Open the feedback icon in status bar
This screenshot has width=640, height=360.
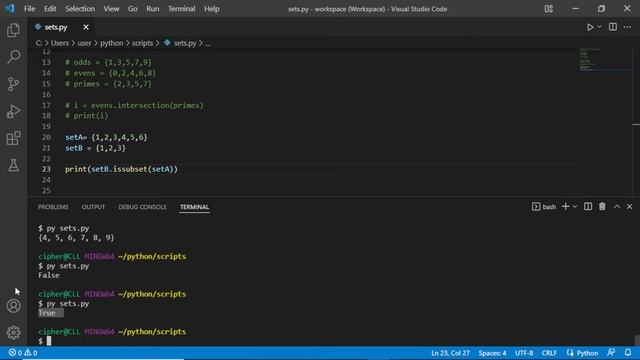point(611,353)
